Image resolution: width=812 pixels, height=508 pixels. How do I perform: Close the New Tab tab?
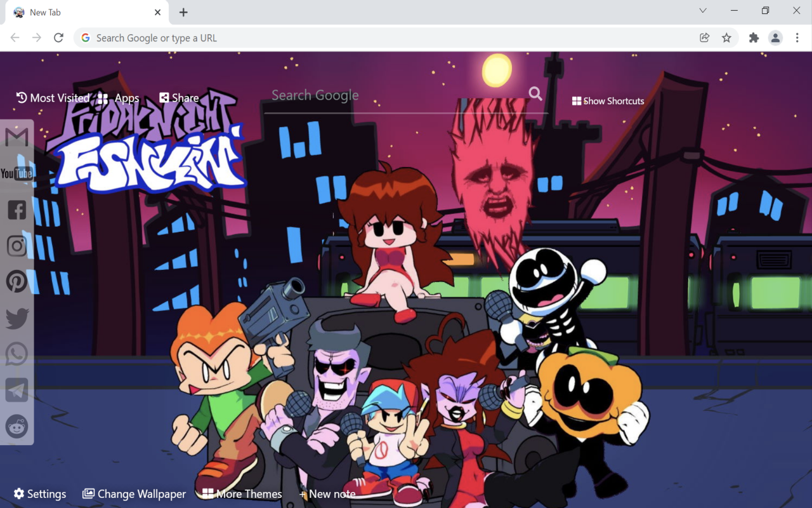(157, 12)
